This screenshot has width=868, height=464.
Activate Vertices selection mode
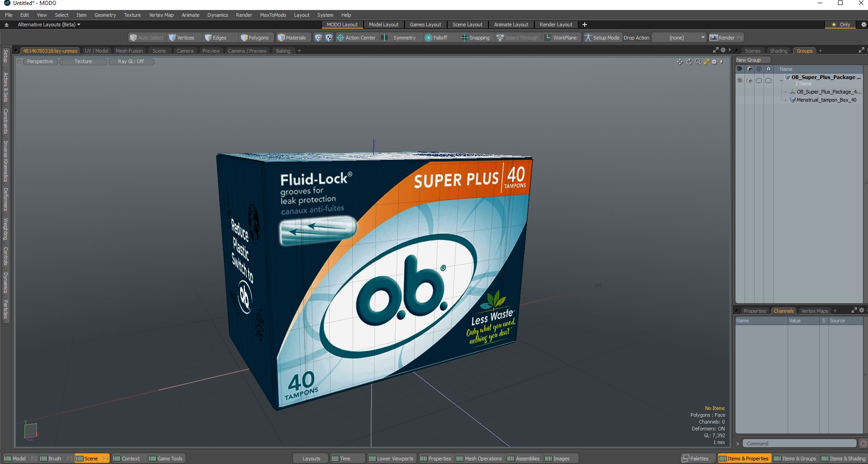[x=182, y=38]
